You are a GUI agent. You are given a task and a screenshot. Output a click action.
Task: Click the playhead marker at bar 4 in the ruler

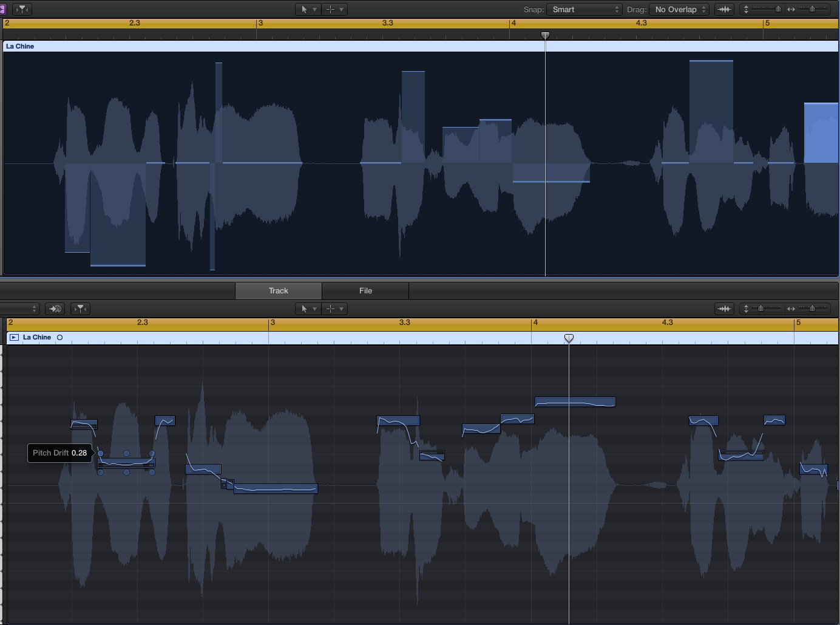click(545, 35)
